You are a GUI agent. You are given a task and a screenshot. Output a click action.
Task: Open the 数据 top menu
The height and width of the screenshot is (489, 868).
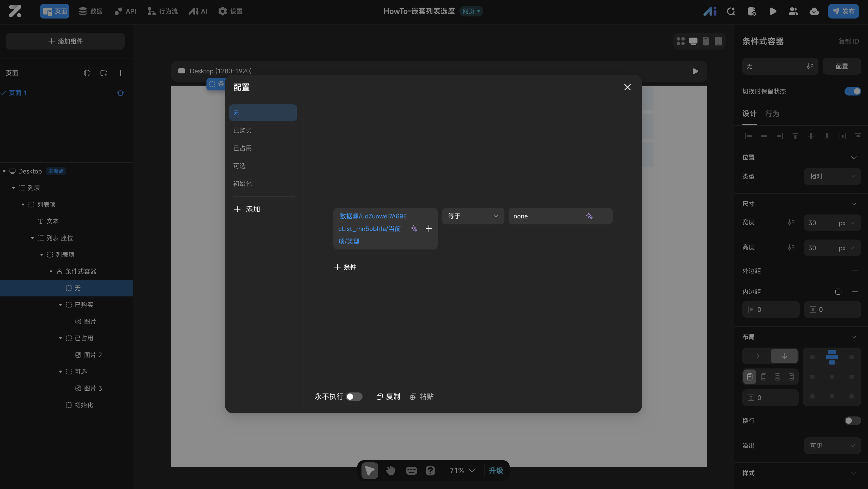(91, 11)
